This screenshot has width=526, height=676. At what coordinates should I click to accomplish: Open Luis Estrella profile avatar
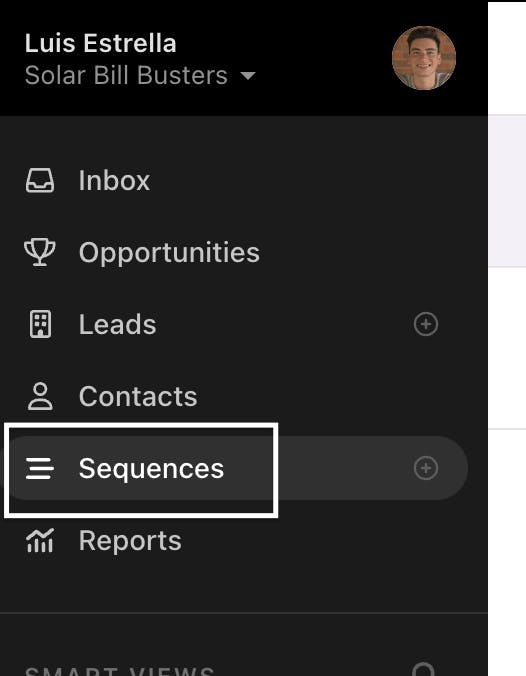click(x=424, y=58)
